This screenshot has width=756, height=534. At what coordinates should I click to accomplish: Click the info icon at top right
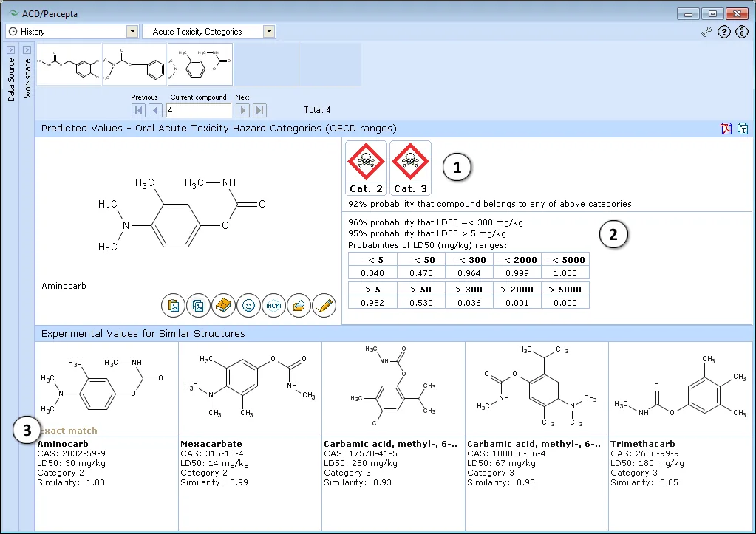(x=742, y=32)
